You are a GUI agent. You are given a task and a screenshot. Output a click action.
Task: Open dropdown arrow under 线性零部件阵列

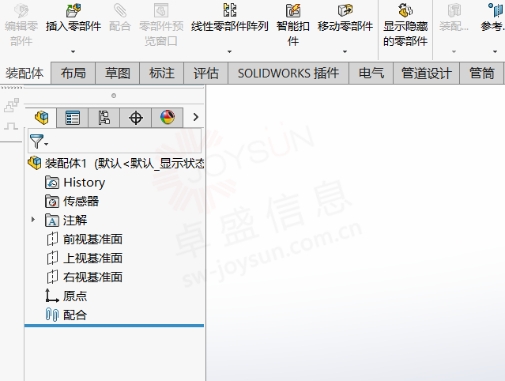(x=229, y=52)
